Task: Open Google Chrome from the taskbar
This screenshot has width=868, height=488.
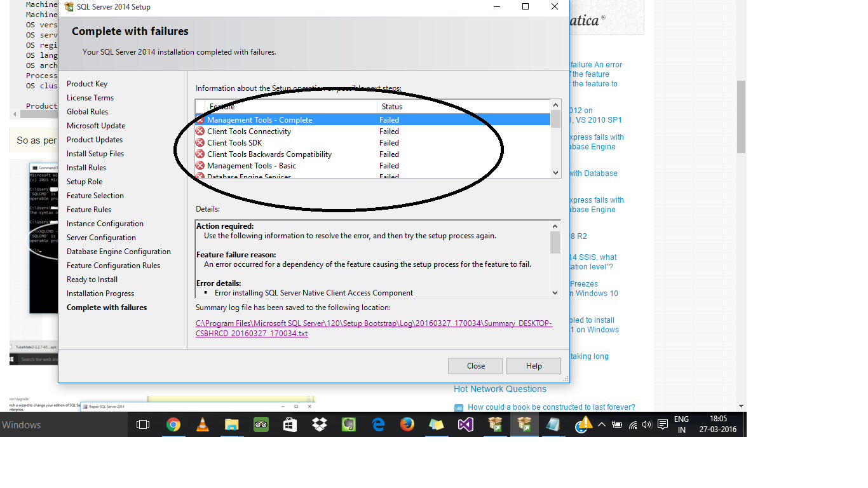Action: click(173, 424)
